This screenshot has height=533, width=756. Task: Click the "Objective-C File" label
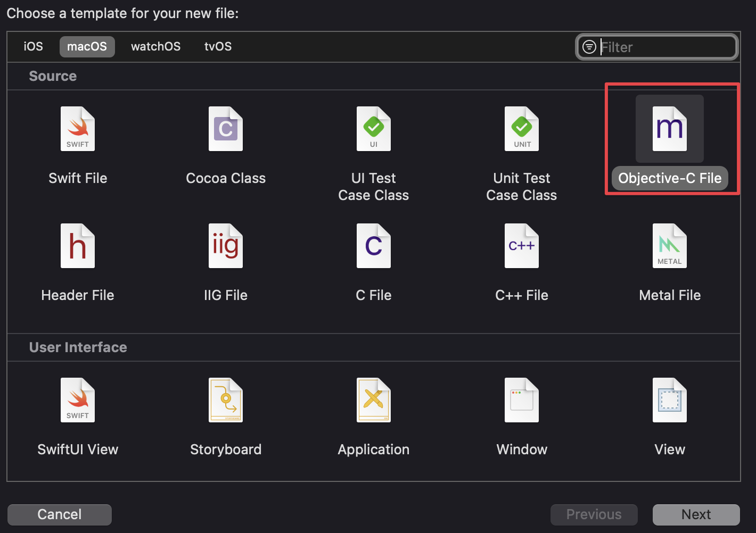[x=670, y=178]
